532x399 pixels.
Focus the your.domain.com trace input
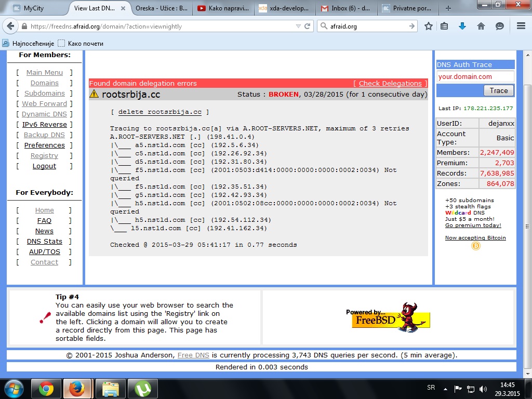[x=475, y=77]
